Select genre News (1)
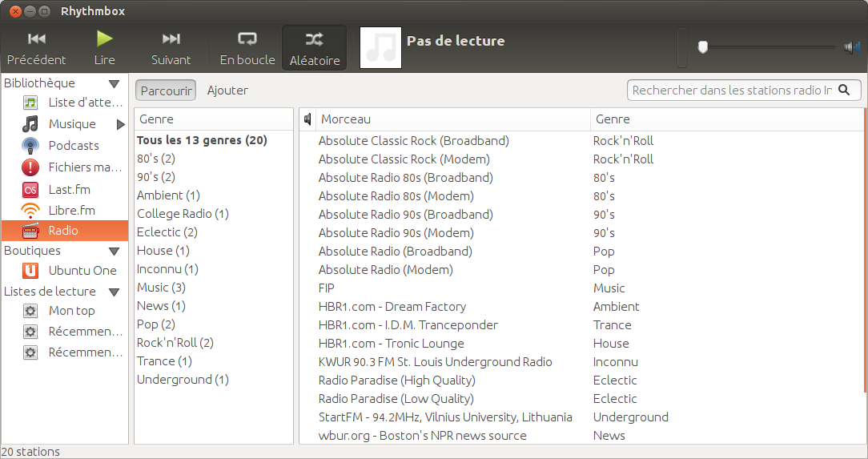The width and height of the screenshot is (868, 459). (214, 306)
